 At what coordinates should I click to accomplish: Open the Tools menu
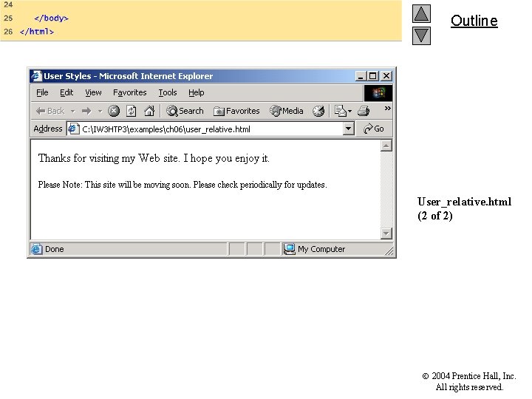point(168,92)
